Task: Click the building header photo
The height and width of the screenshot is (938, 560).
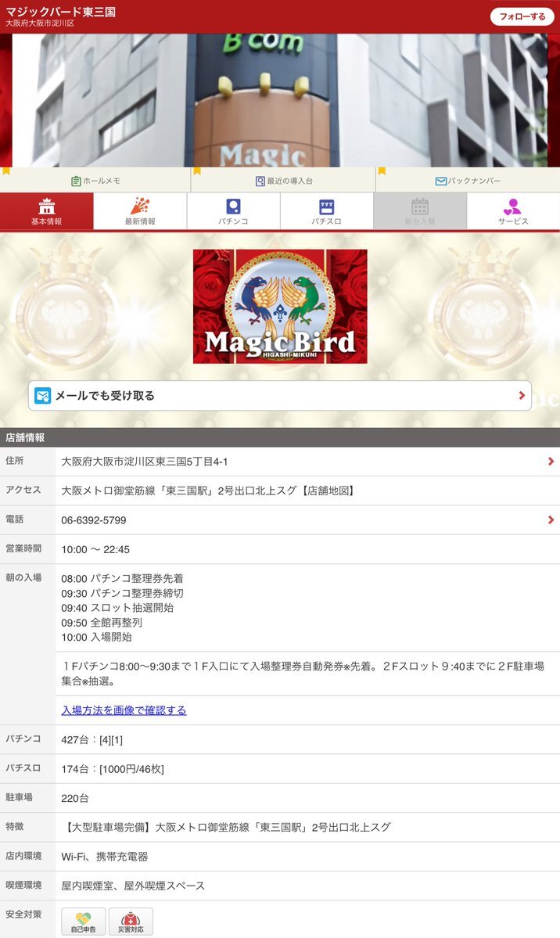Action: tap(280, 100)
